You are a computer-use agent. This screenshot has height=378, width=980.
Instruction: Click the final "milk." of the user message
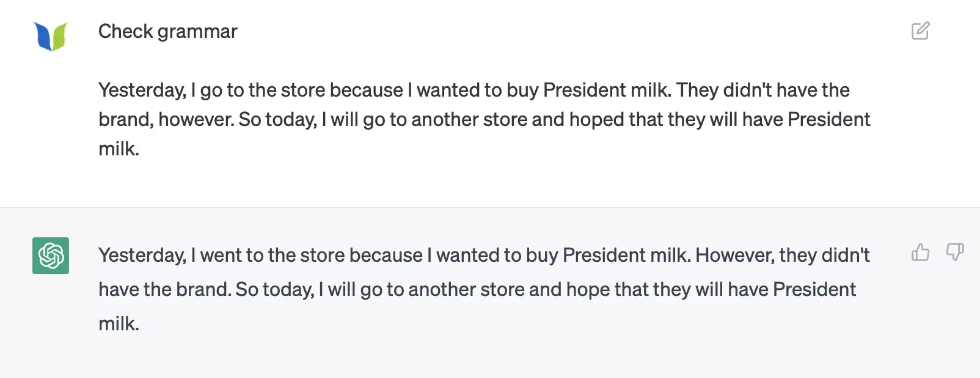tap(119, 149)
